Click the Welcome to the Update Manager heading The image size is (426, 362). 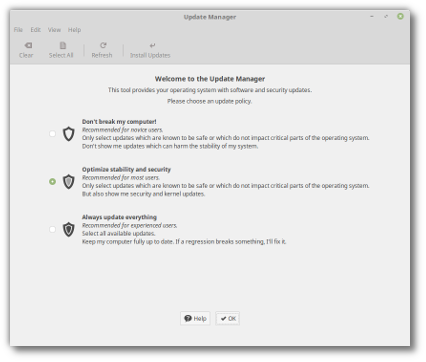(x=210, y=79)
